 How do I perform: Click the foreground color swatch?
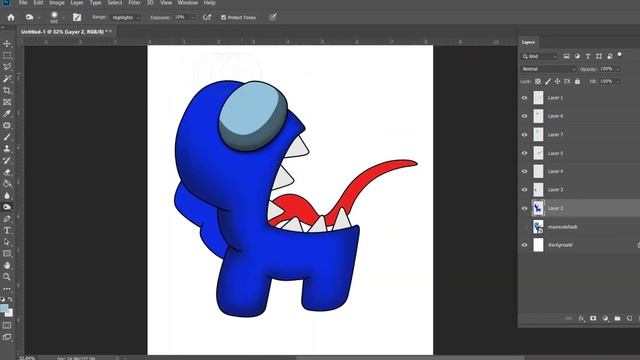pyautogui.click(x=4, y=308)
